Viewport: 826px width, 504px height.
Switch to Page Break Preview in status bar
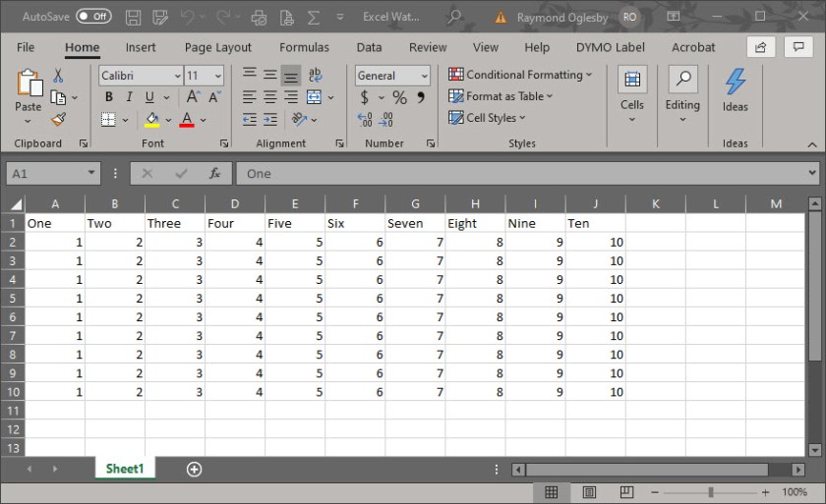click(626, 492)
